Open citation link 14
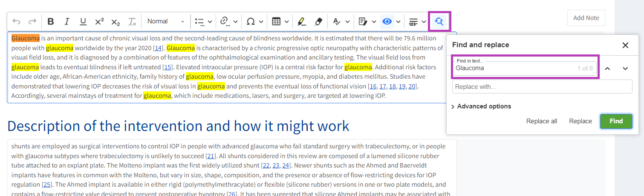Viewport: 644px width, 196px height. click(x=158, y=48)
